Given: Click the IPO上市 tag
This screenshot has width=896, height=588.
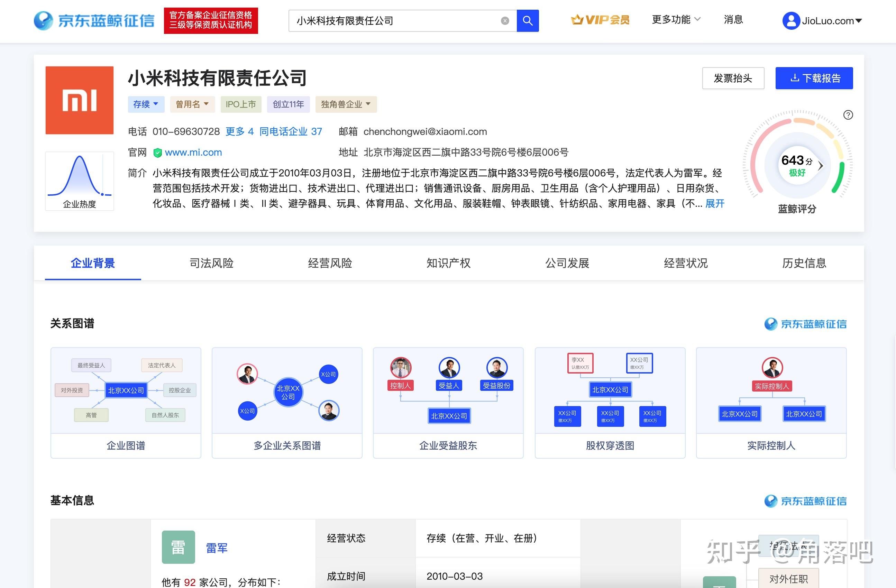Looking at the screenshot, I should click(241, 104).
